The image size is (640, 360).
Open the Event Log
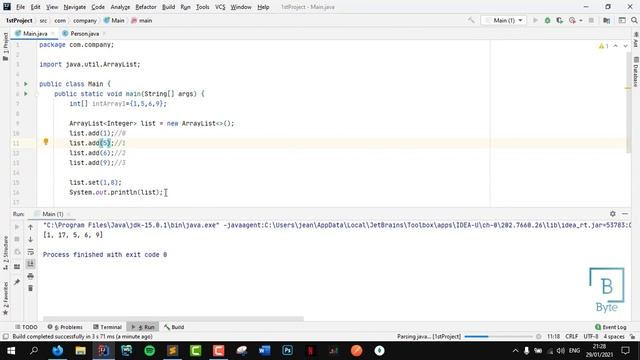tap(611, 327)
